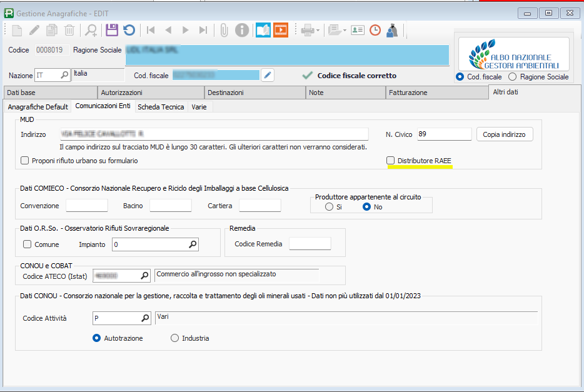Select Si for Produttore appartenente al circuito

[x=329, y=207]
